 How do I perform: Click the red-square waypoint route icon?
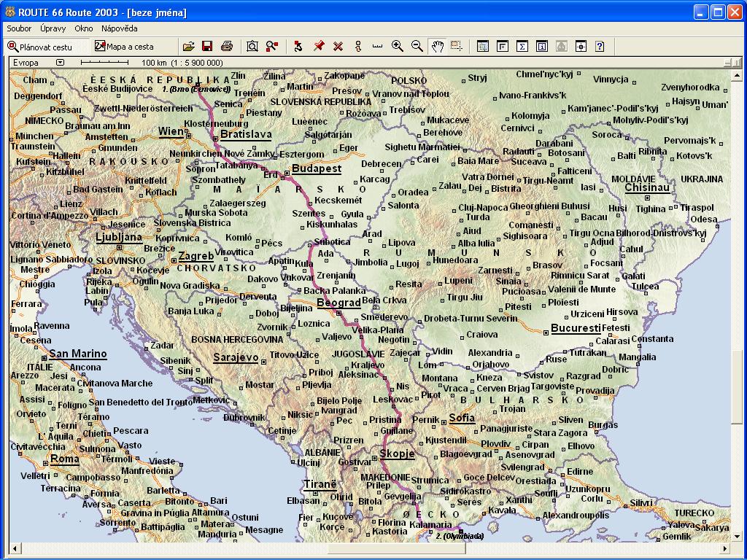pos(298,46)
